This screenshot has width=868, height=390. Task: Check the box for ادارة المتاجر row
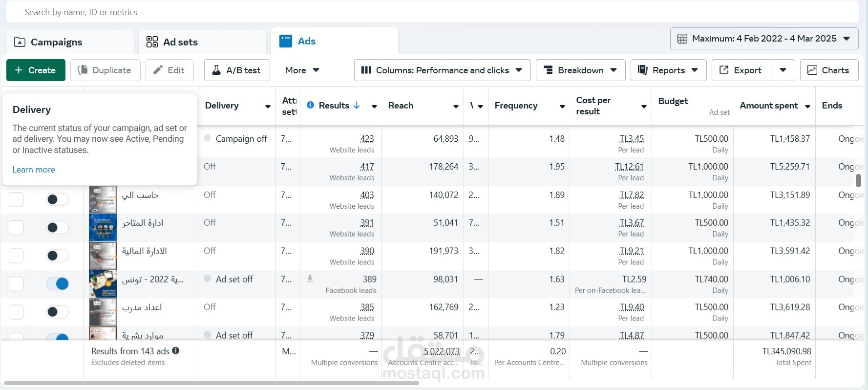16,227
